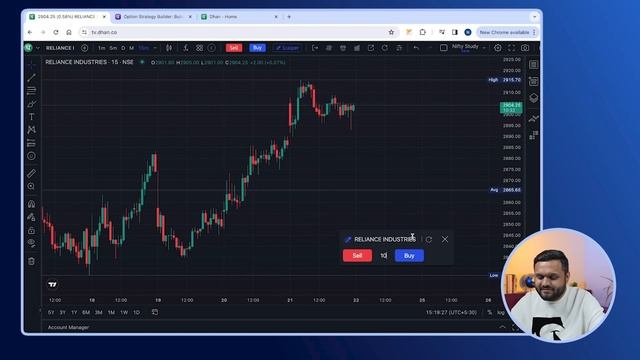Select the 1m timeframe

pos(102,48)
